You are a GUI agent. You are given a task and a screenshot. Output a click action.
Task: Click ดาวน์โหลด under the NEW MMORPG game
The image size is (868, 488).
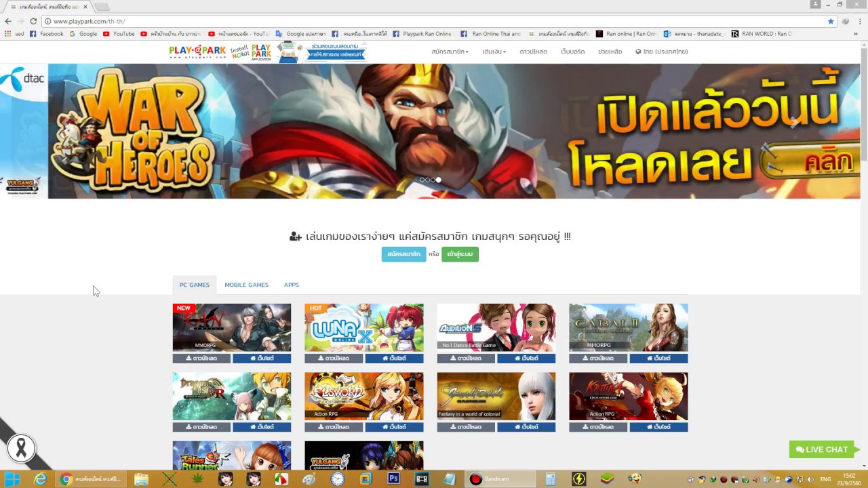point(201,359)
